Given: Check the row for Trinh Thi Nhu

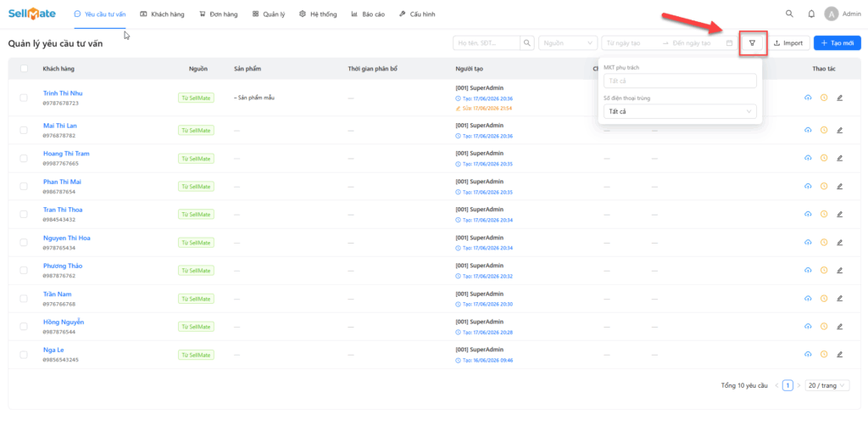Looking at the screenshot, I should coord(24,98).
